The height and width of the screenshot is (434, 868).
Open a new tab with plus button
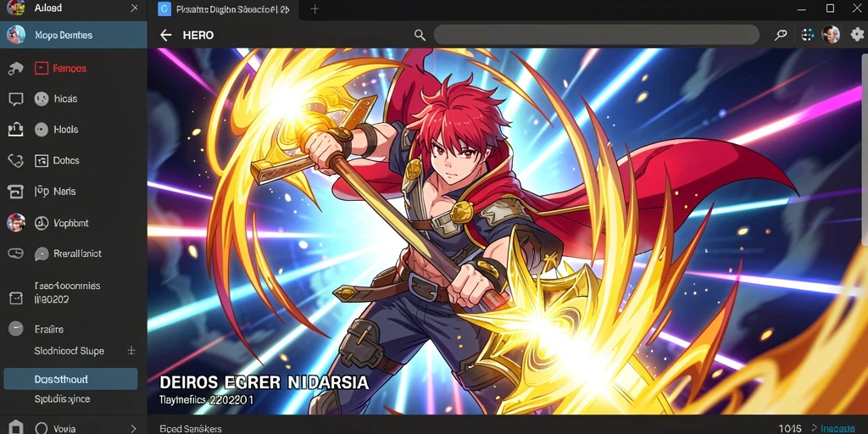coord(314,8)
